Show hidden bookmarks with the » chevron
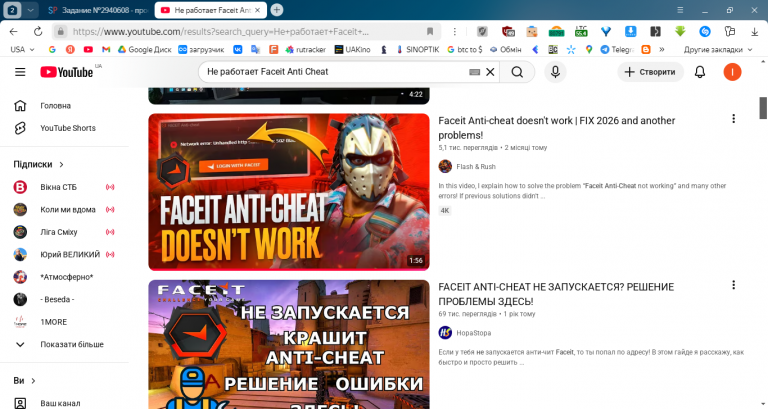Viewport: 768px width, 409px height. tap(662, 49)
